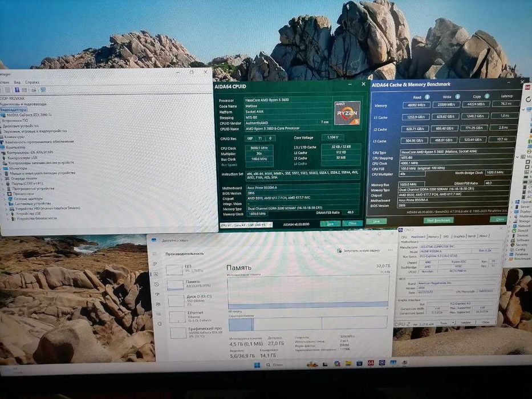Screen dimensions: 532x399
Task: Click the Memory Read value 46002 MB/s
Action: [x=416, y=105]
